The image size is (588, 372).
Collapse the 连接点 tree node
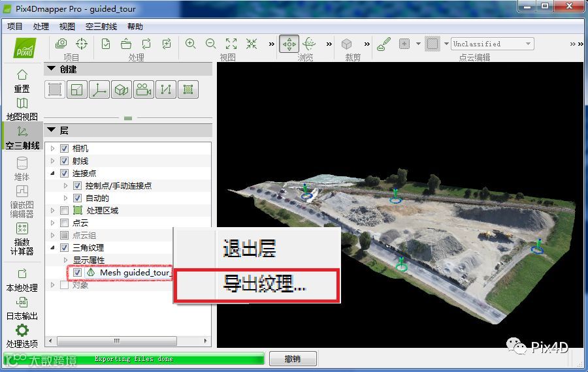point(52,173)
